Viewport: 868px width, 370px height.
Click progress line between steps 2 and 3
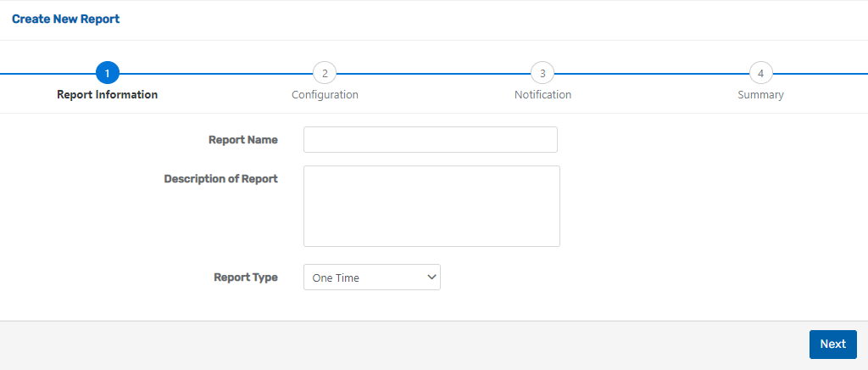(x=433, y=73)
